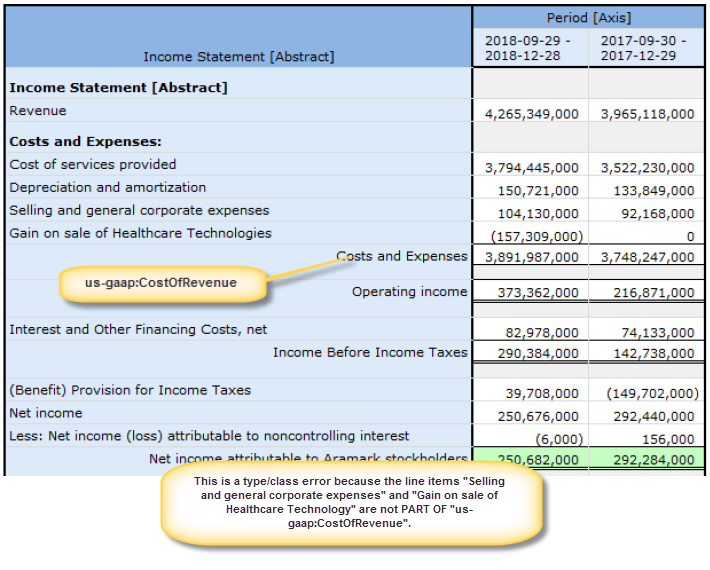
Task: Select Gain on sale of Healthcare Technologies label
Action: pos(140,233)
